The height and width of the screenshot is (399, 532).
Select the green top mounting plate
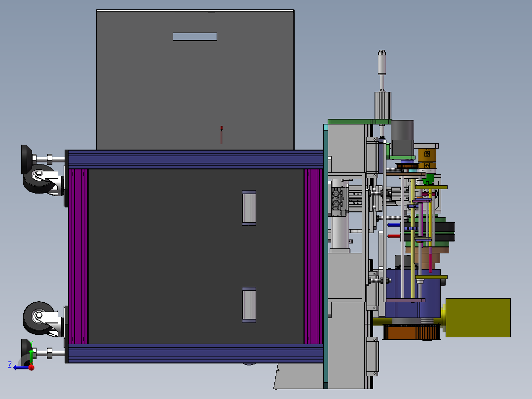[x=360, y=121]
